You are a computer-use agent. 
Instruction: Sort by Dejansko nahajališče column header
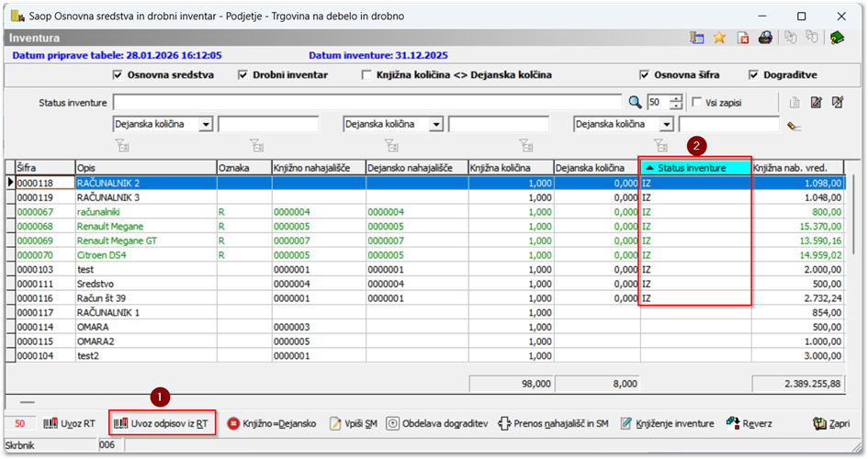[417, 168]
